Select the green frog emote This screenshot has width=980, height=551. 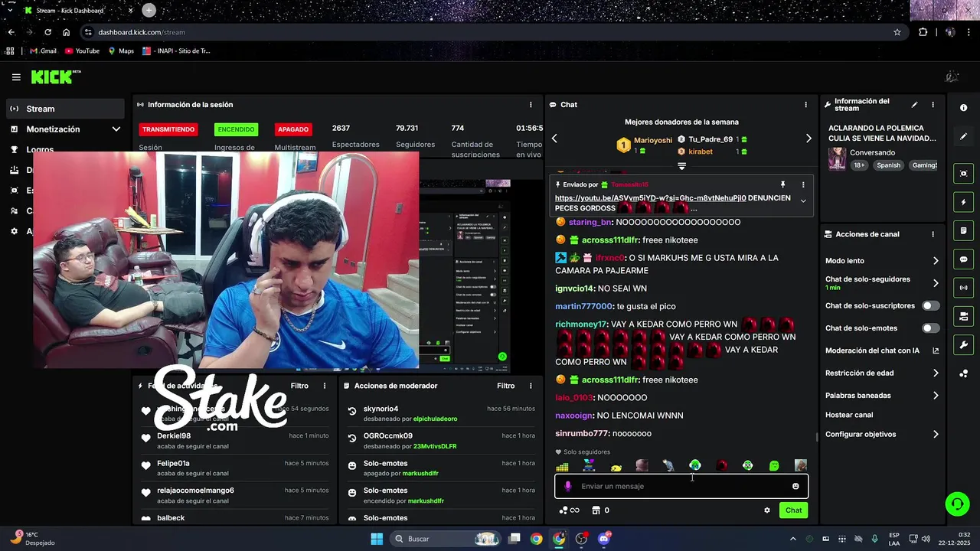click(x=774, y=465)
